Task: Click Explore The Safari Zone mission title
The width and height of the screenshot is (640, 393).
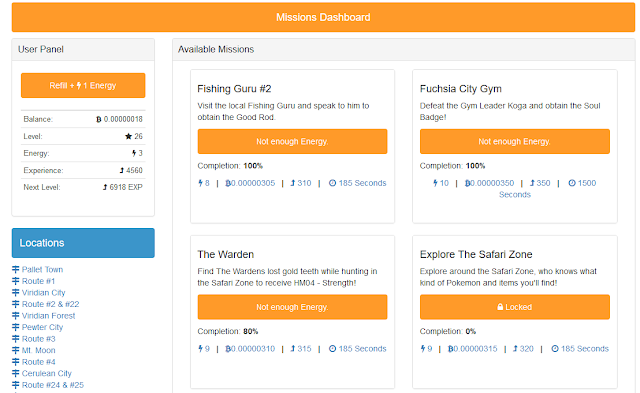Action: [476, 254]
